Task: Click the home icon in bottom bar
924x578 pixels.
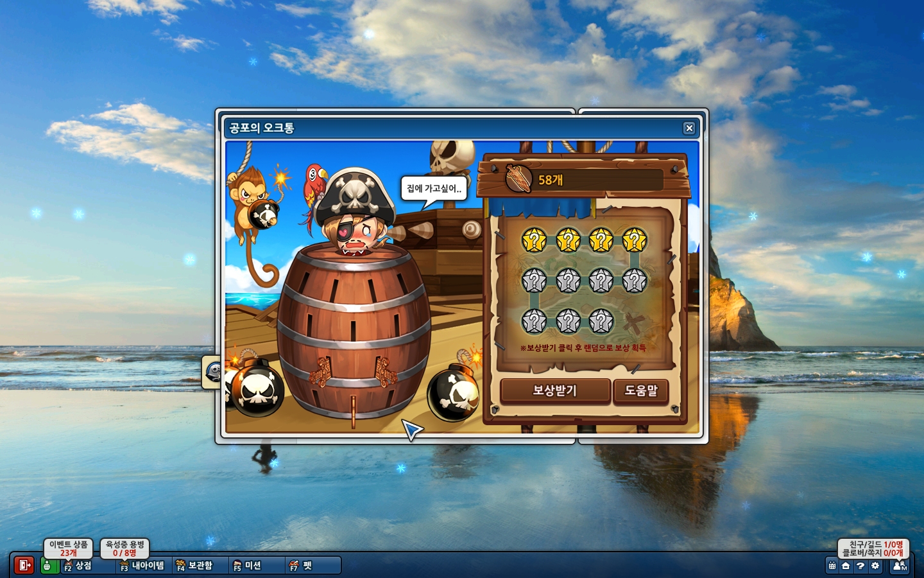Action: tap(846, 566)
